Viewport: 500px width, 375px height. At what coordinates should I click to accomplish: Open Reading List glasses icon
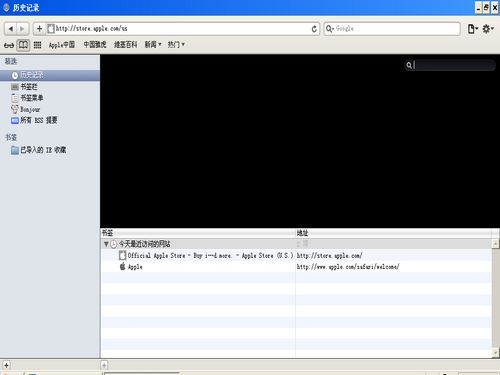coord(9,45)
